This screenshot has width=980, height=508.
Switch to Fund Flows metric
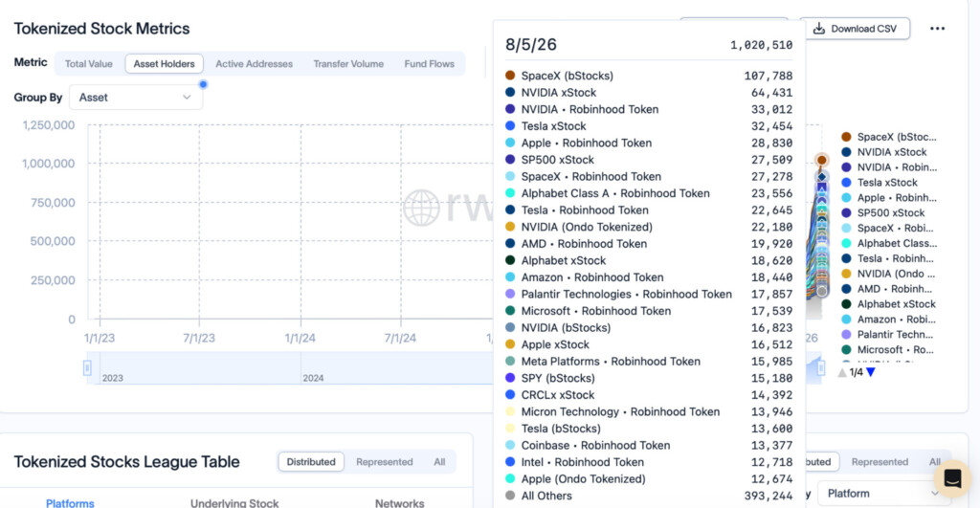(x=429, y=64)
